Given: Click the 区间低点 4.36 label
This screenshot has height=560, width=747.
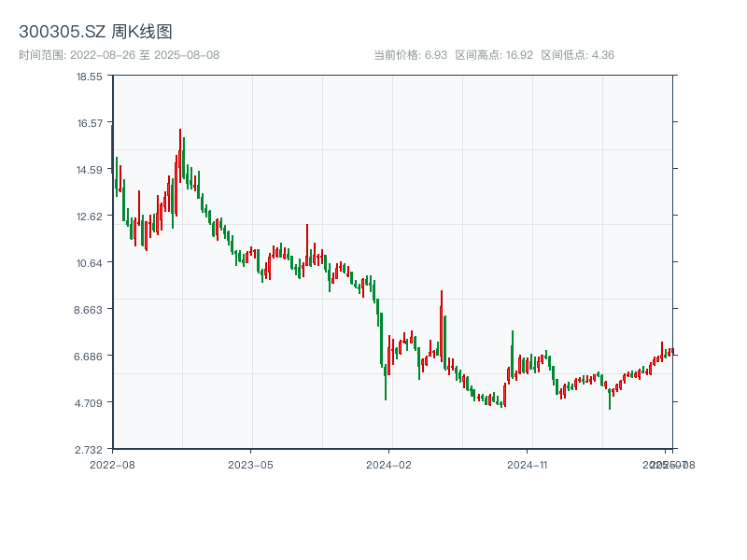Looking at the screenshot, I should [x=577, y=55].
